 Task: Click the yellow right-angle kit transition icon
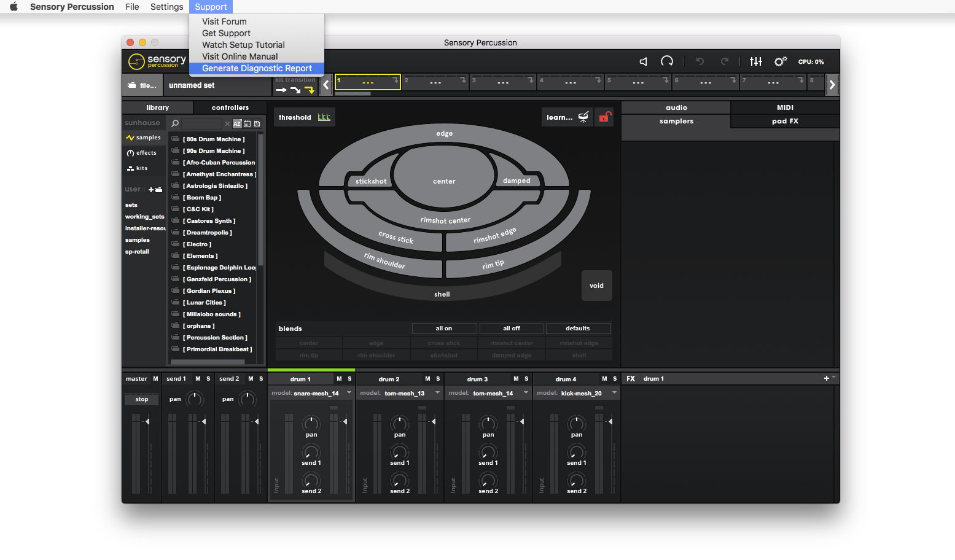click(x=310, y=90)
